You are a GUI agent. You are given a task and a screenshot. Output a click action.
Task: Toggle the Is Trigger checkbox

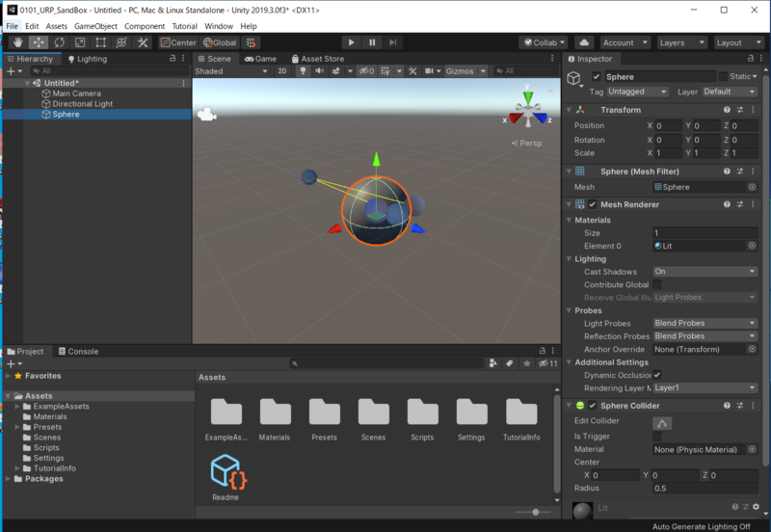[657, 437]
